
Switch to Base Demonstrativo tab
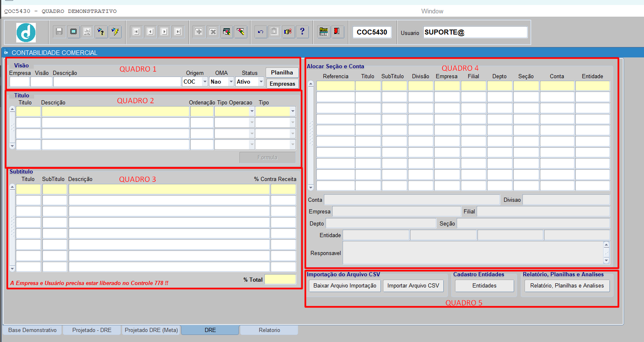(32, 330)
